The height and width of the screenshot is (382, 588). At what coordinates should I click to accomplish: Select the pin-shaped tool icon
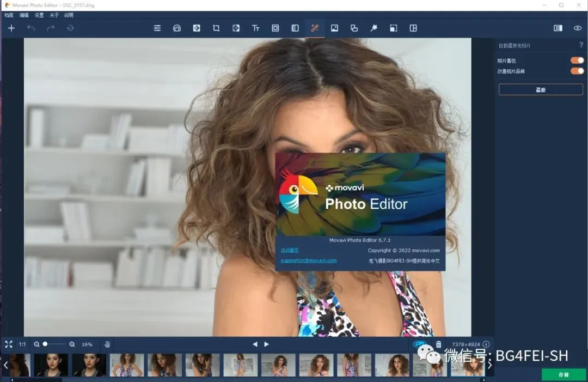click(x=374, y=28)
